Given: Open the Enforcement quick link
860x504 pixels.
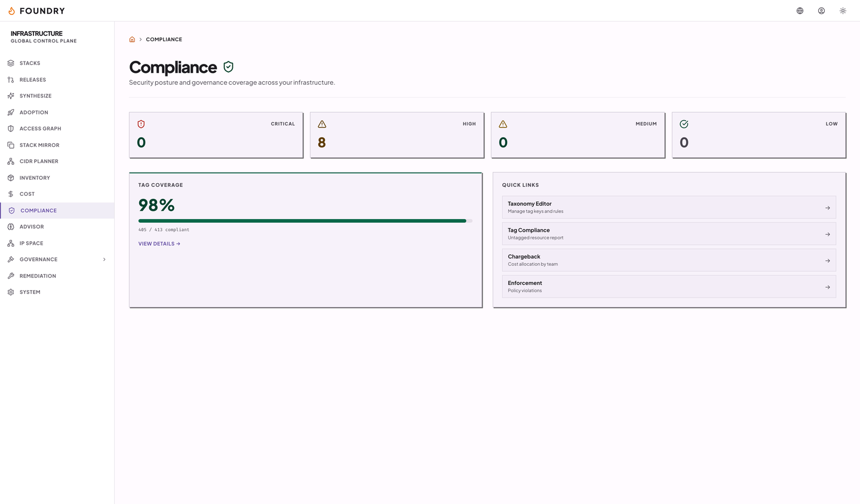Looking at the screenshot, I should 669,287.
